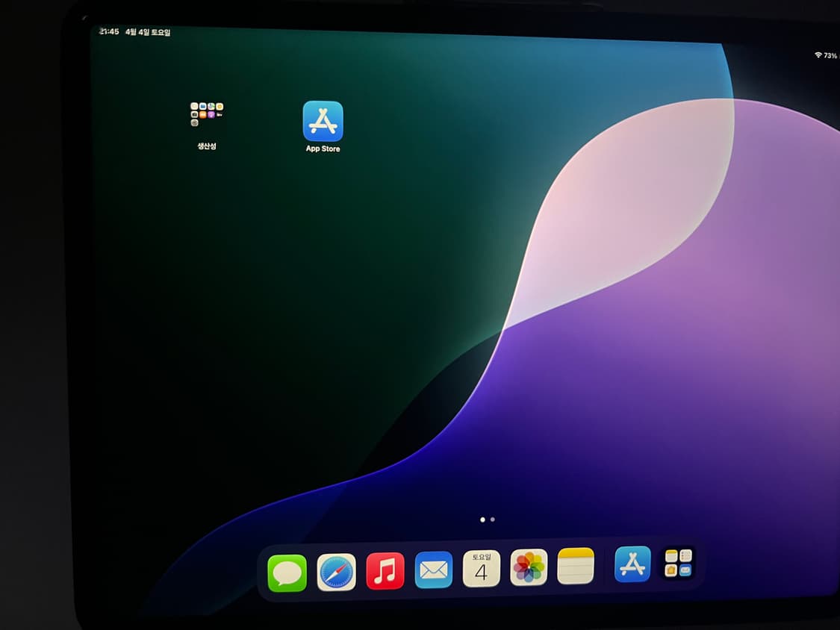Tap the 생산성 folder name label
Screen dimensions: 840x630
click(x=207, y=146)
